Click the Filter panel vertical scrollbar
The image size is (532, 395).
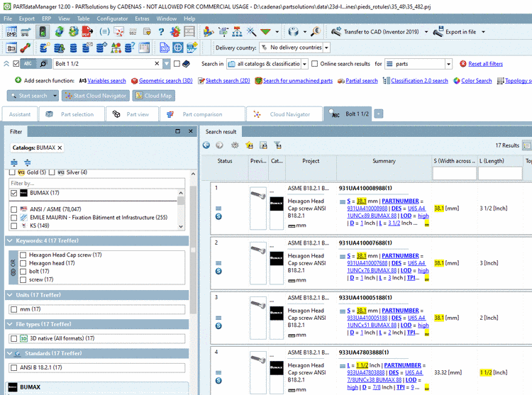pyautogui.click(x=193, y=249)
